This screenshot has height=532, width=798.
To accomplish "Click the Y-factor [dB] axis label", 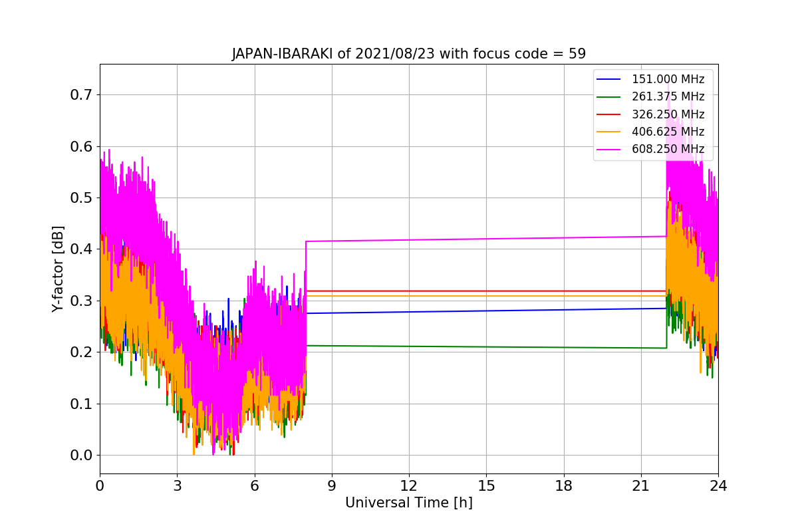I will click(x=58, y=269).
